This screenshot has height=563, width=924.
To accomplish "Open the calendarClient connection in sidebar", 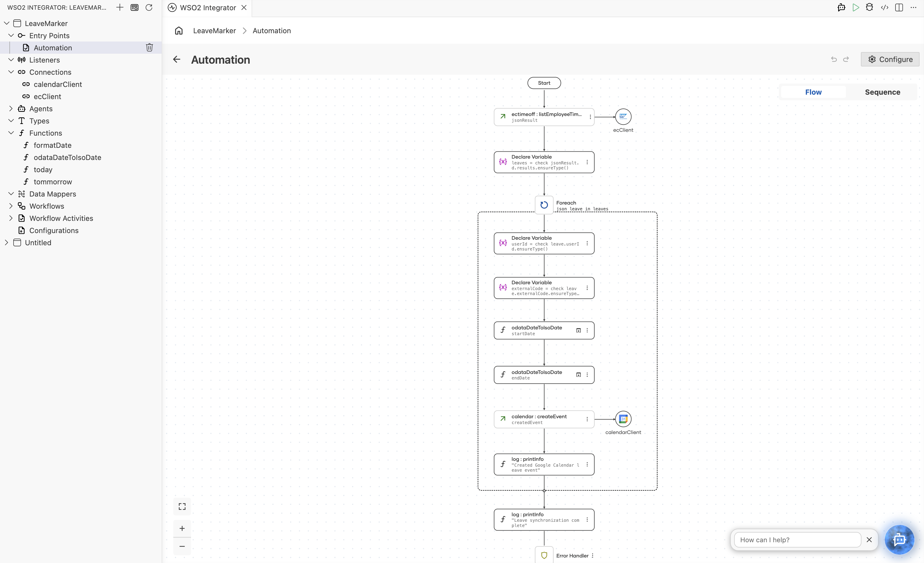I will pos(58,84).
